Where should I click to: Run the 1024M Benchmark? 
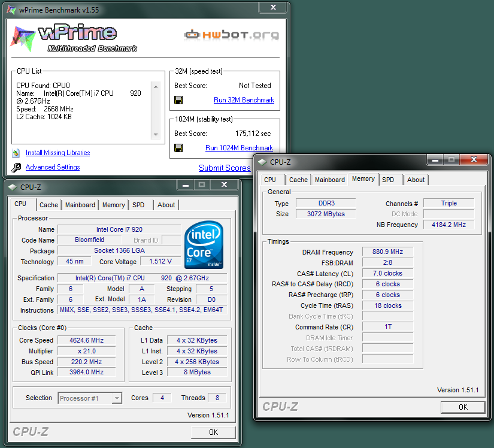(x=239, y=148)
